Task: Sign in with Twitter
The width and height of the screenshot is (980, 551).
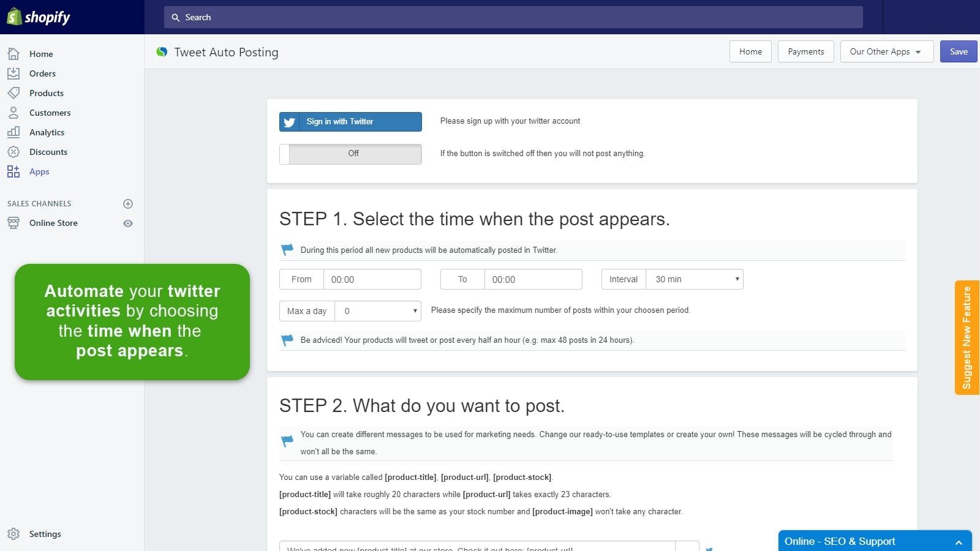Action: click(x=350, y=122)
